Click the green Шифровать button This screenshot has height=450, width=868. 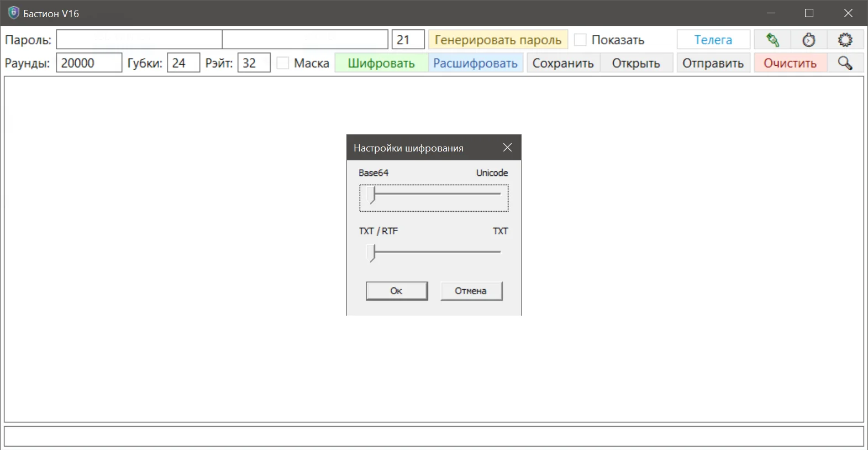point(381,63)
